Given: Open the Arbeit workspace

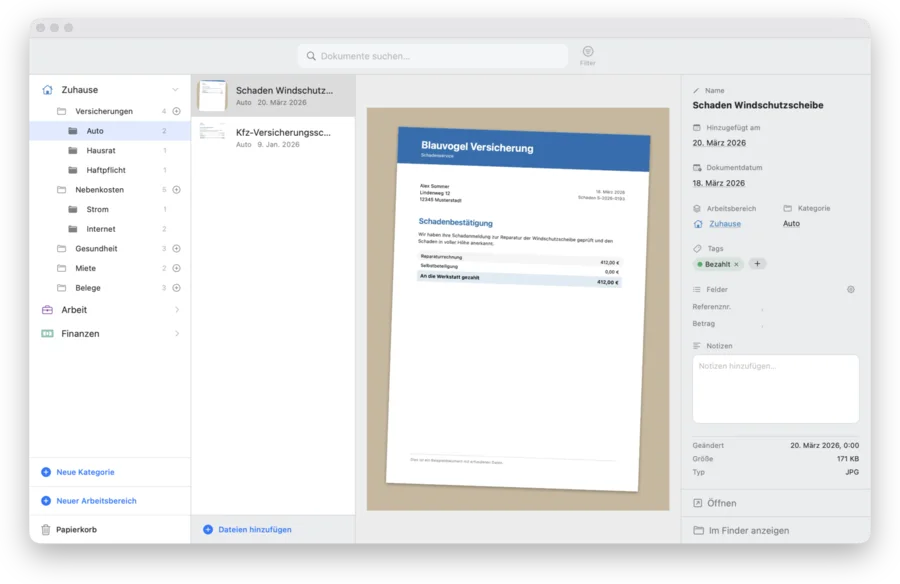Looking at the screenshot, I should point(110,310).
